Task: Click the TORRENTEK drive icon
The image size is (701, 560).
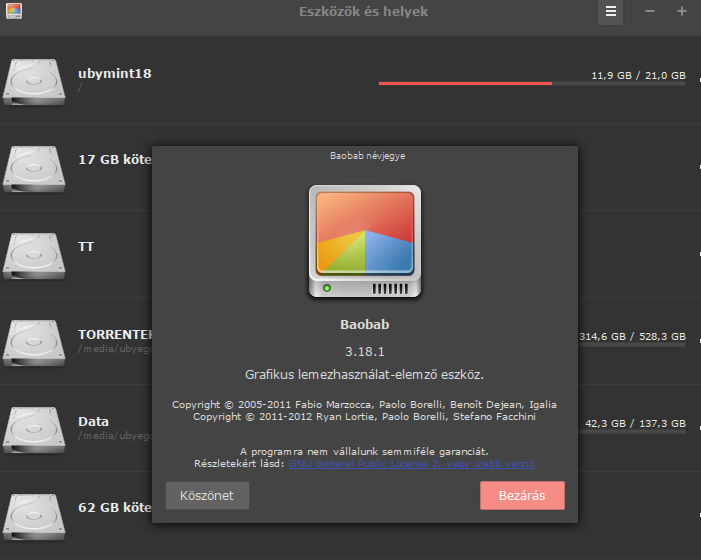Action: (x=34, y=343)
